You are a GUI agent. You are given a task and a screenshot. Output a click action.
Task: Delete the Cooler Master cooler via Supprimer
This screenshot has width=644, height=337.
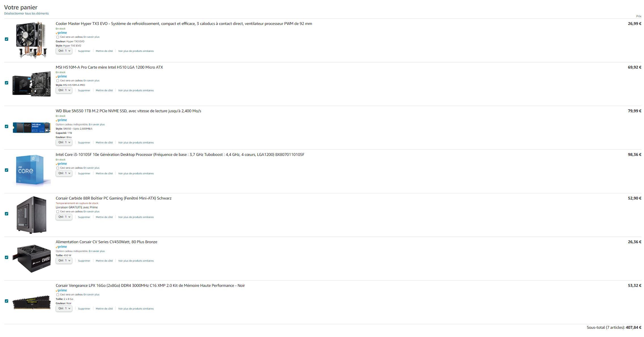pos(84,51)
